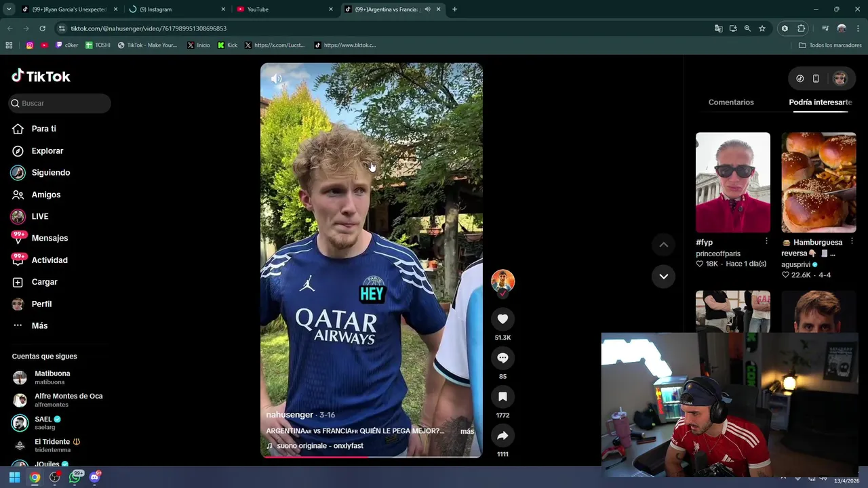This screenshot has width=868, height=488.
Task: Open the Hamburguesa reversa video thumbnail
Action: tap(818, 182)
